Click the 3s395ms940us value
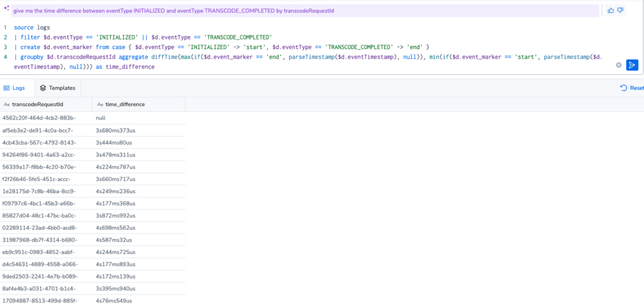Image resolution: width=644 pixels, height=305 pixels. point(116,288)
